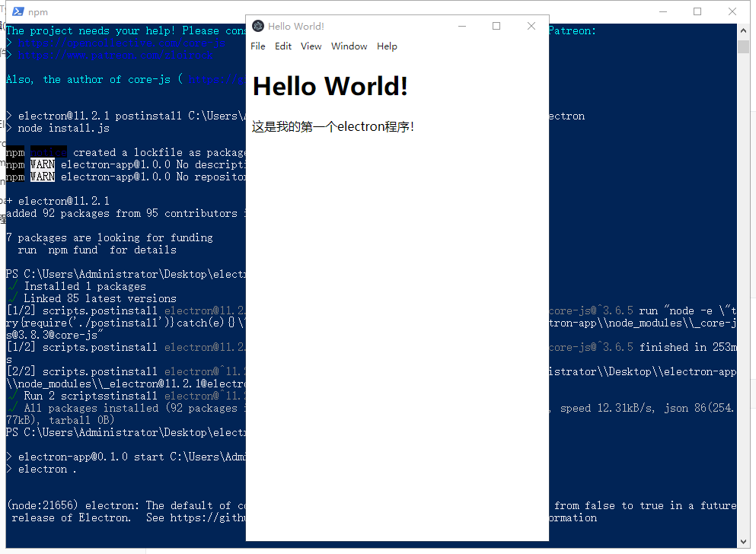The width and height of the screenshot is (756, 554).
Task: Click the first npm WARN badge, 'No descripti' line
Action: coord(43,165)
